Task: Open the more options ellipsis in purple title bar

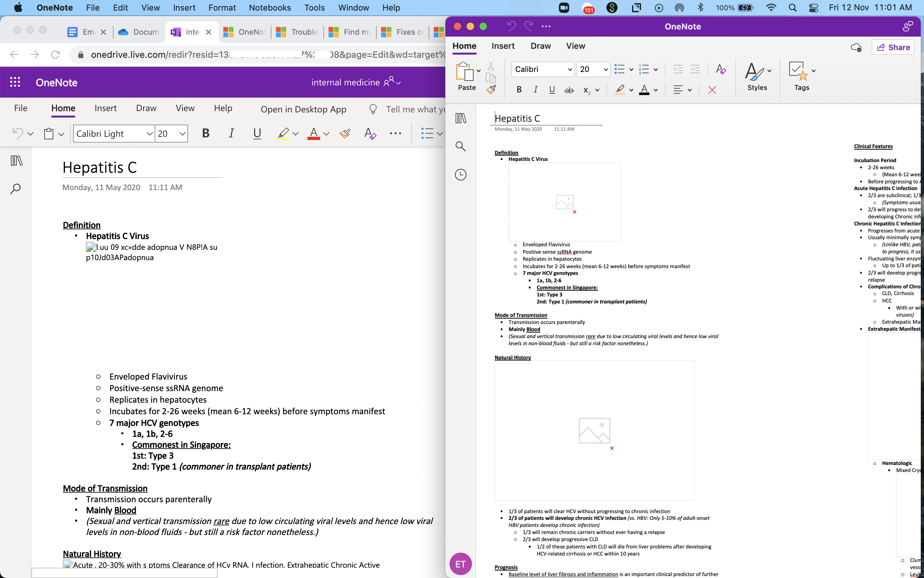Action: pyautogui.click(x=546, y=26)
